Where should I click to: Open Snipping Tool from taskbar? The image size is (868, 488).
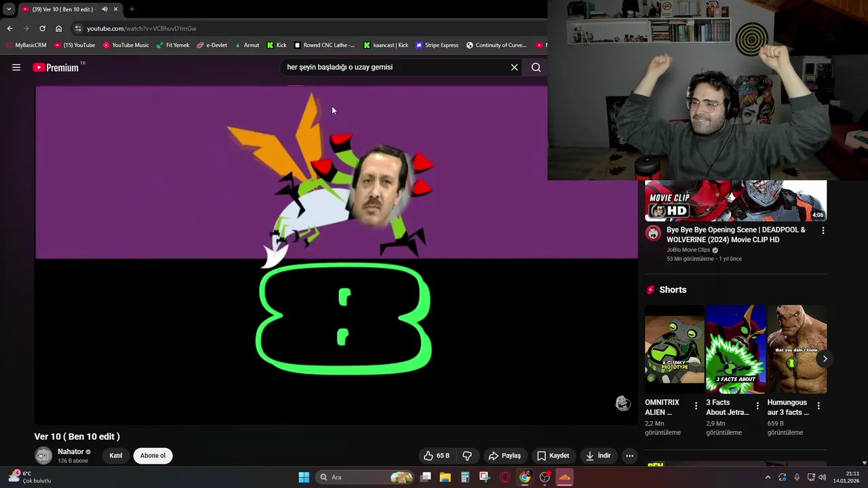click(x=484, y=477)
